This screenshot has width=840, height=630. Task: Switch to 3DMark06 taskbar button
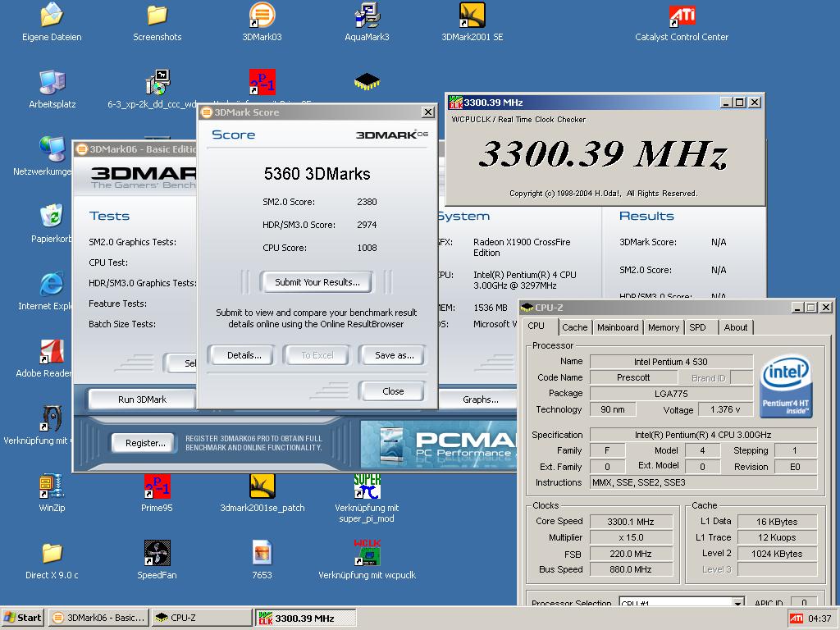[98, 618]
